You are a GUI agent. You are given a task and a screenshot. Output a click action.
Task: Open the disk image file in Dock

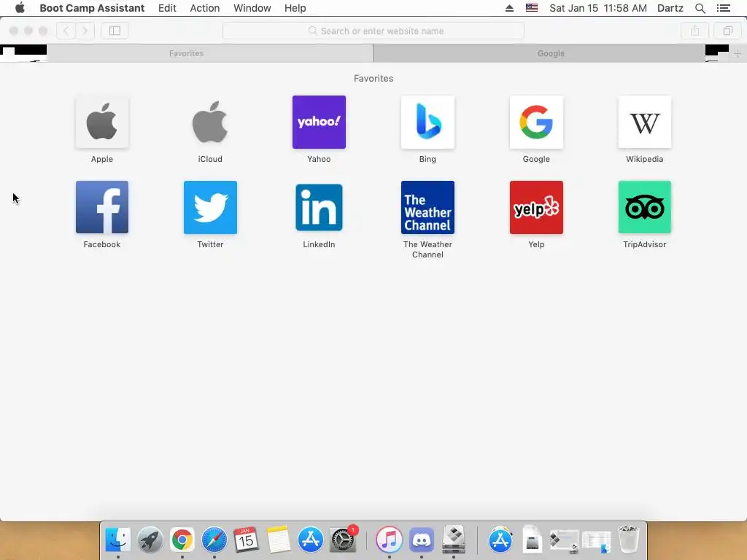532,540
